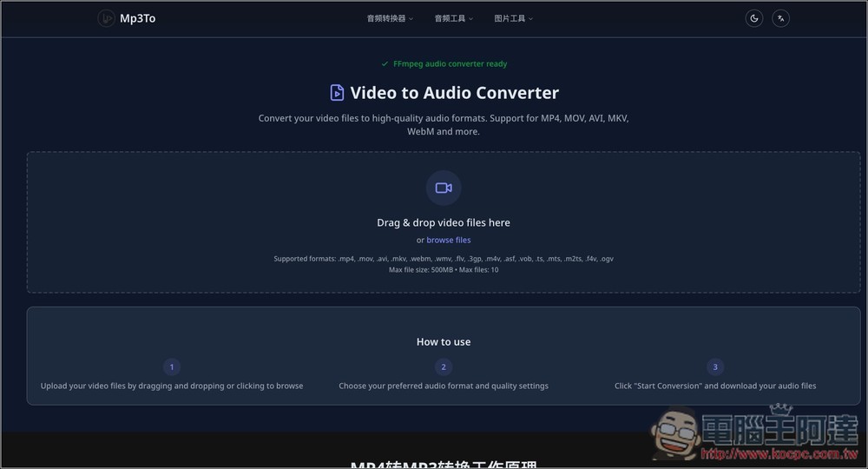Click step number 1 circle
The width and height of the screenshot is (868, 469).
[x=172, y=367]
